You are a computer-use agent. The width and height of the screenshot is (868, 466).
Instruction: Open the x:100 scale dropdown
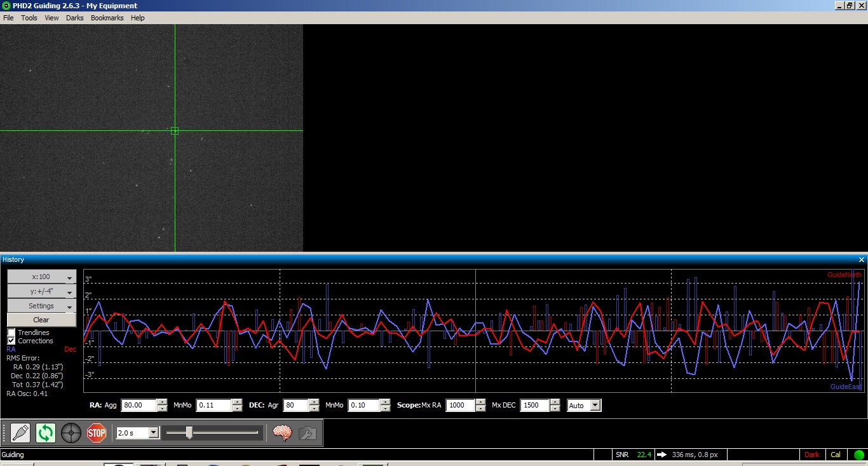[x=42, y=277]
